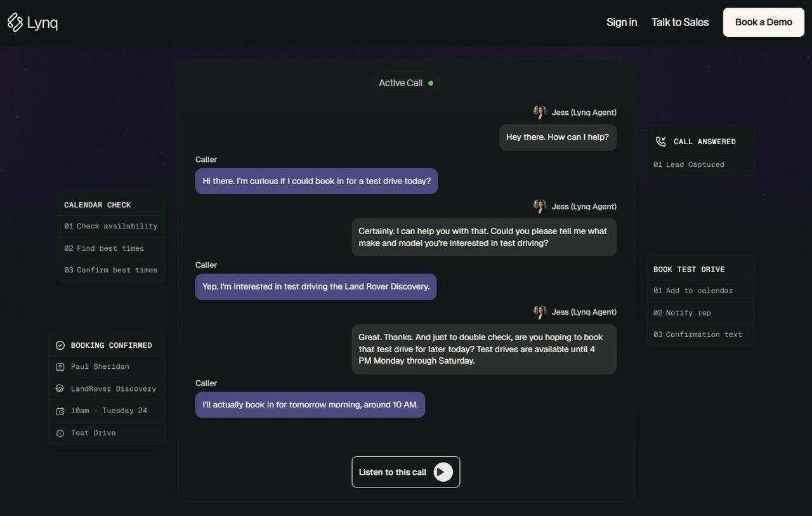This screenshot has height=516, width=812.
Task: Select the 02 Notify rep step
Action: point(700,312)
